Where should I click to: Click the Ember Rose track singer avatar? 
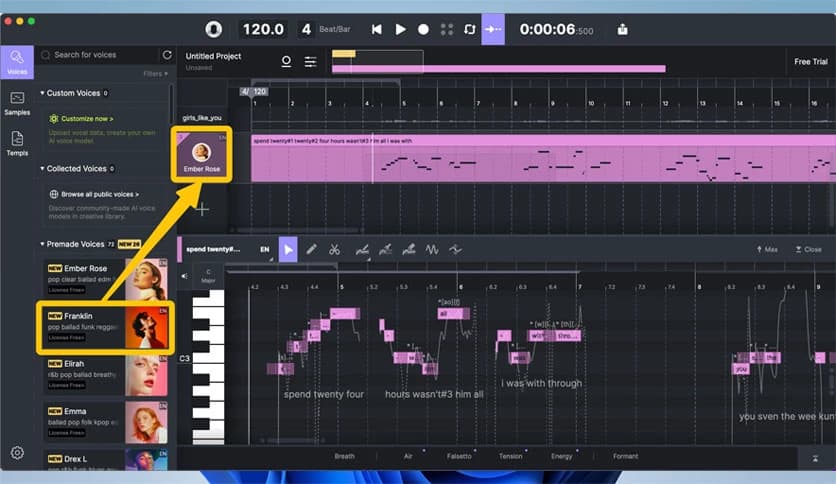202,155
